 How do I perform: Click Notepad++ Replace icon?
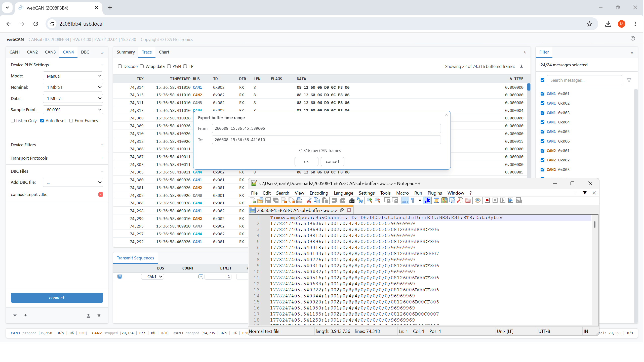[360, 200]
